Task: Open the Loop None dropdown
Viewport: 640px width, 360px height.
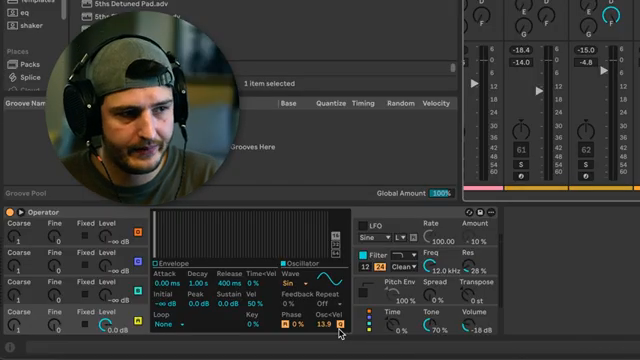Action: click(169, 324)
